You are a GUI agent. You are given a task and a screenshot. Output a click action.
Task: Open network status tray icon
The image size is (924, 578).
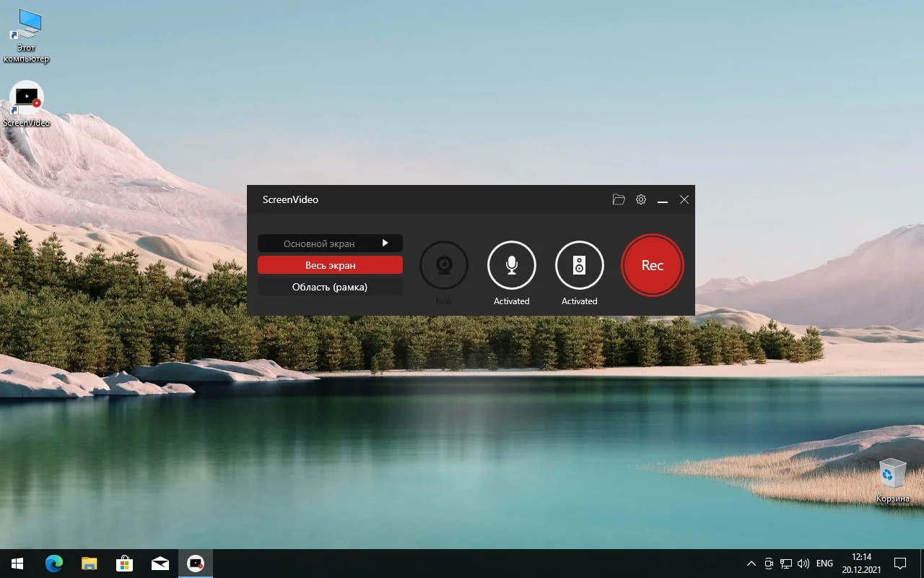[787, 564]
